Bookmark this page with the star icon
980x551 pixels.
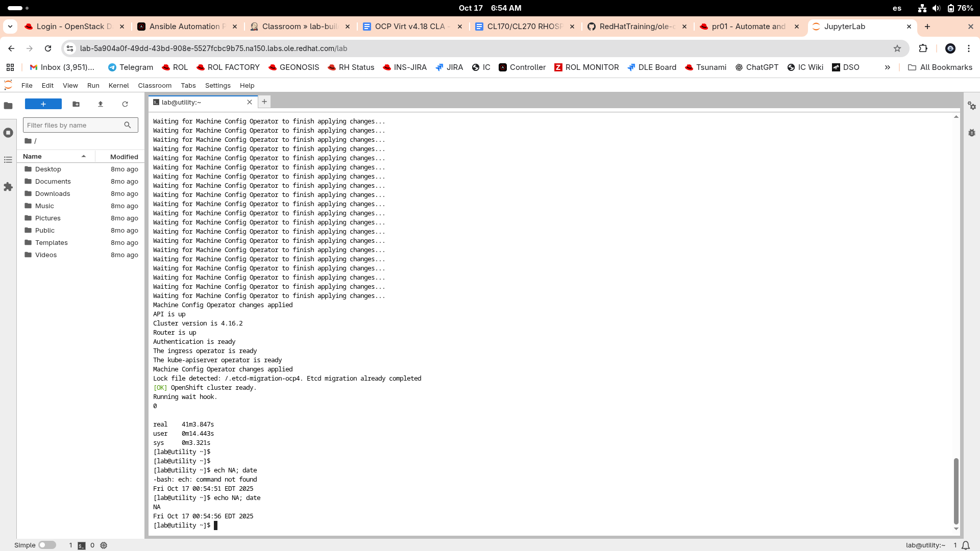[x=897, y=48]
